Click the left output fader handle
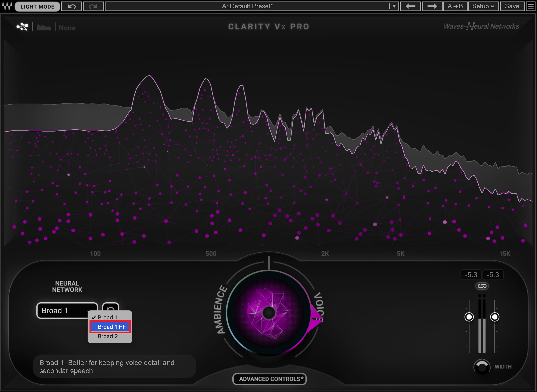537x392 pixels. pyautogui.click(x=469, y=317)
